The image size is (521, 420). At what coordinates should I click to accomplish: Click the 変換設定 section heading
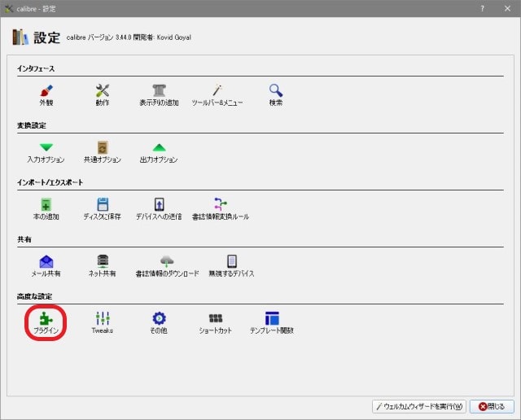click(32, 125)
